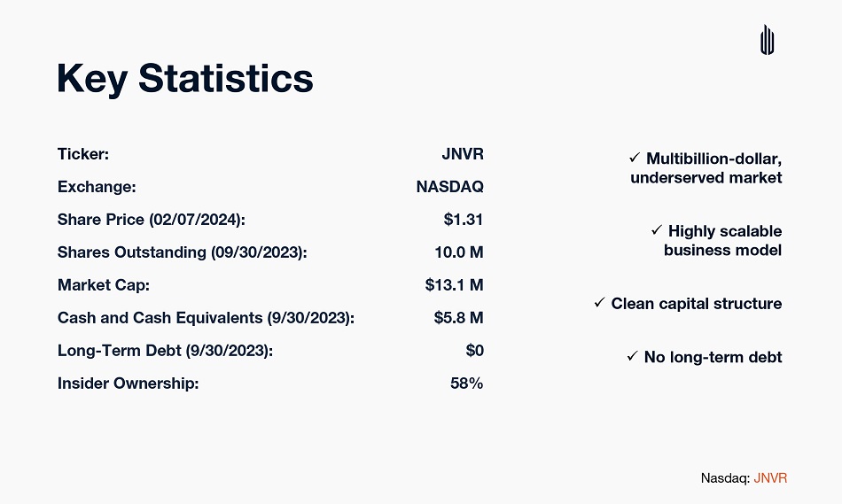Click the Insider Ownership: label
The image size is (842, 504).
tap(128, 383)
